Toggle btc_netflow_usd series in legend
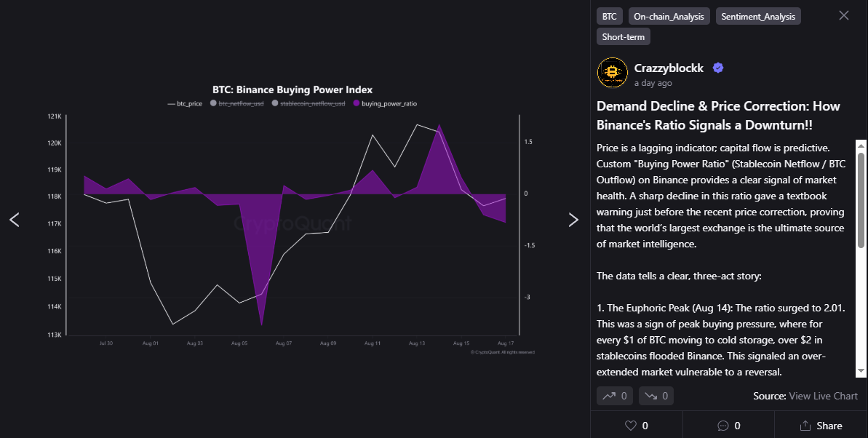This screenshot has height=438, width=868. point(237,103)
